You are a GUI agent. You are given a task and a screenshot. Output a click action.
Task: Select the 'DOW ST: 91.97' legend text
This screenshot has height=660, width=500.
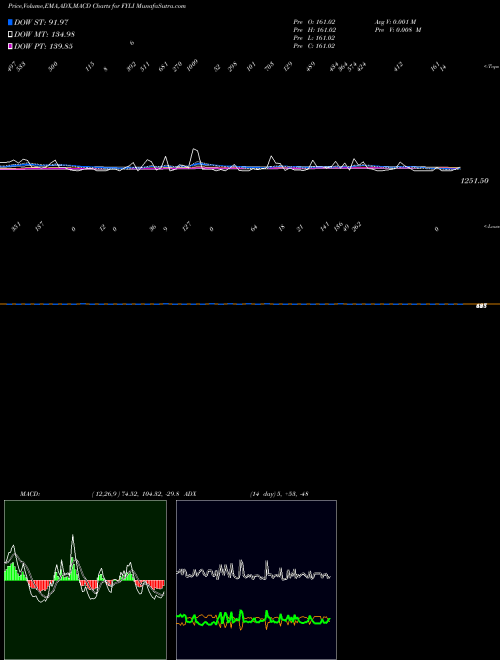(41, 22)
